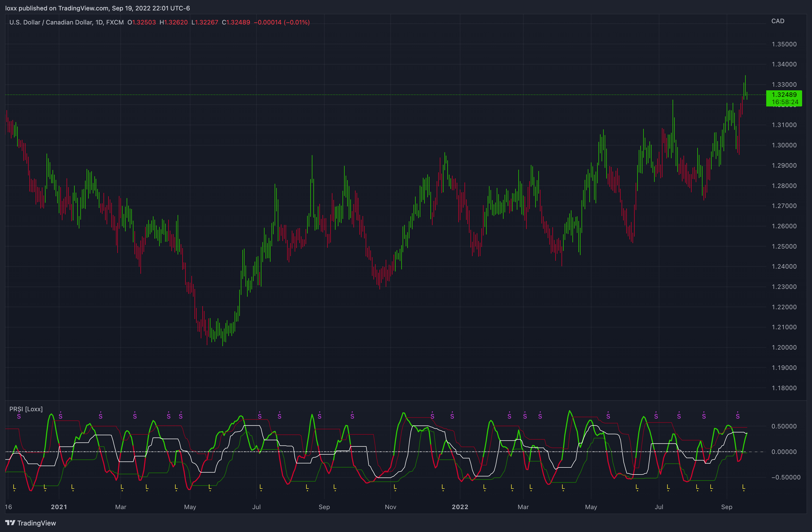This screenshot has height=532, width=812.
Task: Open the PRSI [Loxx] indicator label
Action: [x=26, y=409]
